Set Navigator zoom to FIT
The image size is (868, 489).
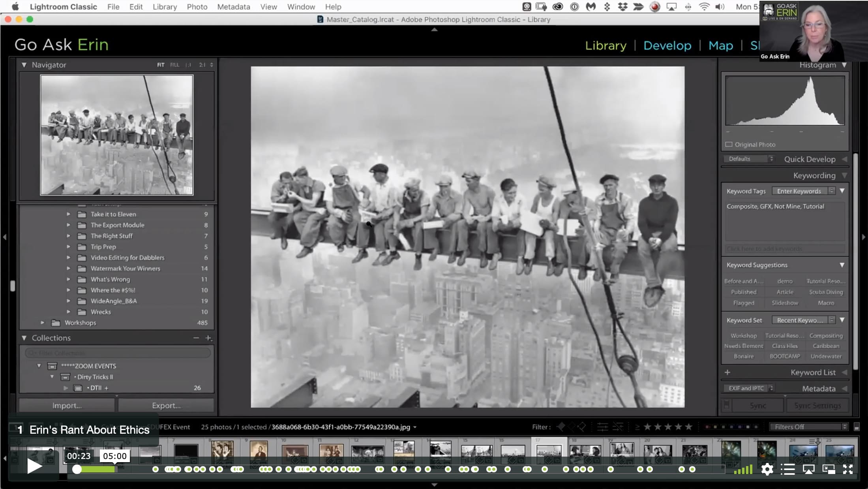[161, 65]
